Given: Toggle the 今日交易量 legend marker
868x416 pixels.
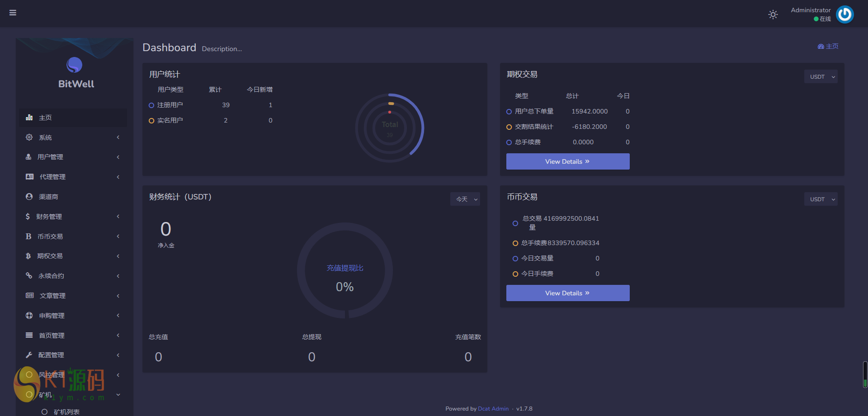Looking at the screenshot, I should [x=515, y=259].
